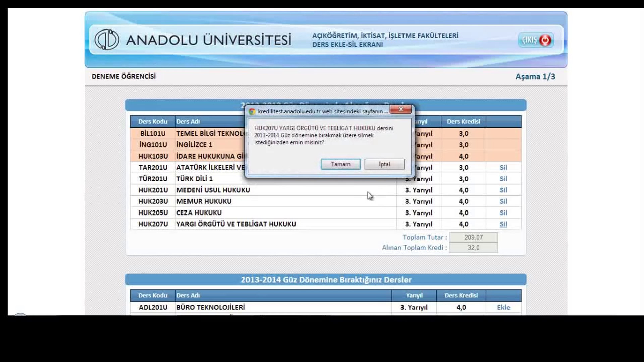The width and height of the screenshot is (644, 362).
Task: Cancel deletion with İptal button
Action: 384,164
